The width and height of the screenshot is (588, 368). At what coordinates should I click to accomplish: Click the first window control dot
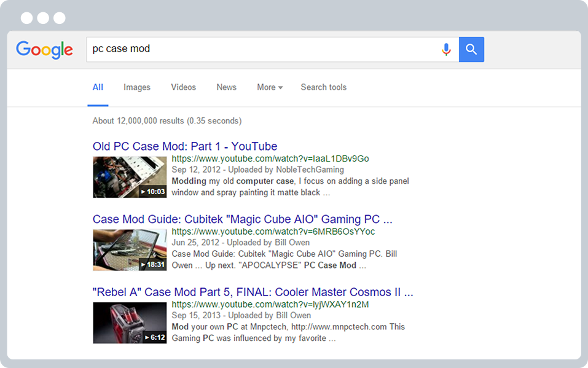(26, 18)
